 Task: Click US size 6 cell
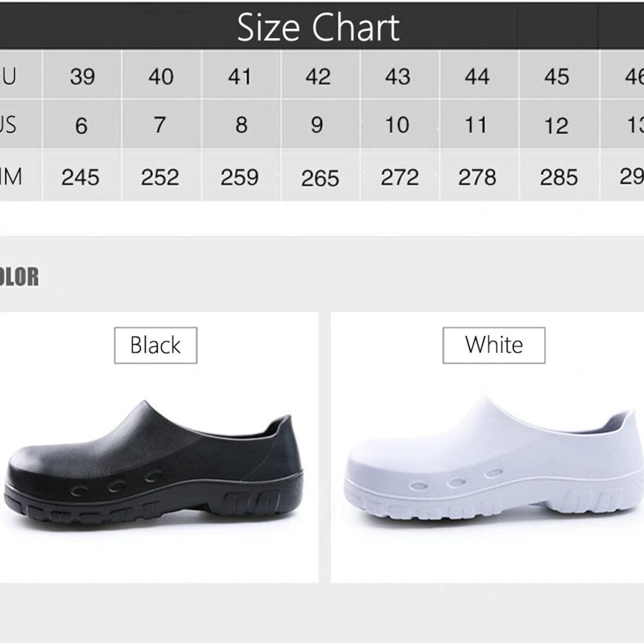click(x=81, y=125)
